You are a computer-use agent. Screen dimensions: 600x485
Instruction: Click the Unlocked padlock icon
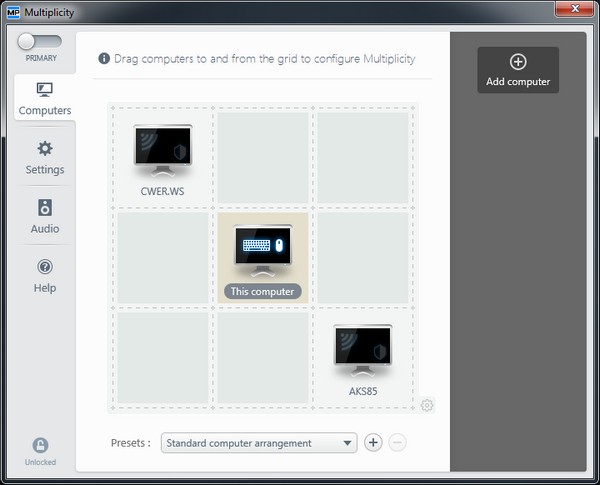[x=40, y=446]
